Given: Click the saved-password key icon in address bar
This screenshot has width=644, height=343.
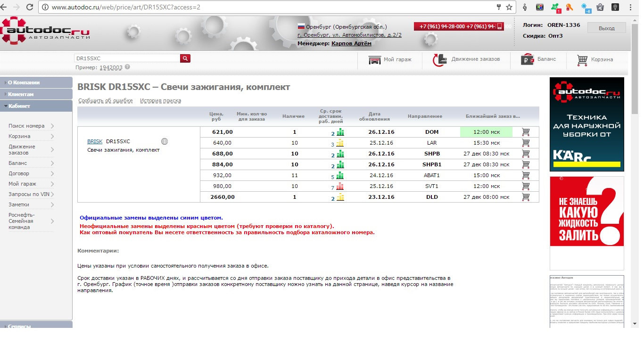Looking at the screenshot, I should (499, 7).
